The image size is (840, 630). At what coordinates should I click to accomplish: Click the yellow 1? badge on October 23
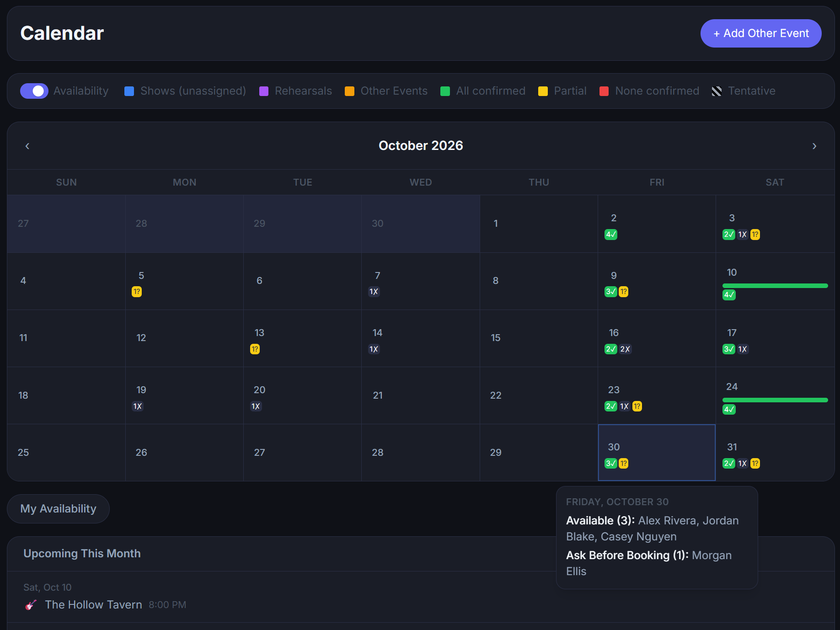pyautogui.click(x=637, y=406)
